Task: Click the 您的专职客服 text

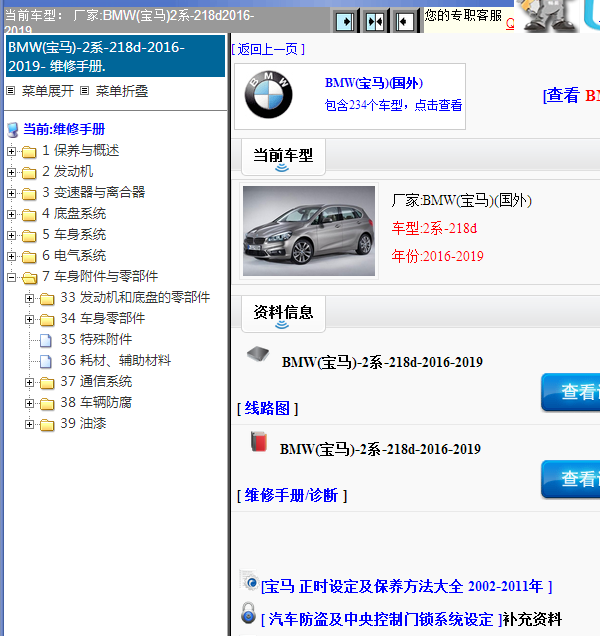Action: click(x=463, y=15)
